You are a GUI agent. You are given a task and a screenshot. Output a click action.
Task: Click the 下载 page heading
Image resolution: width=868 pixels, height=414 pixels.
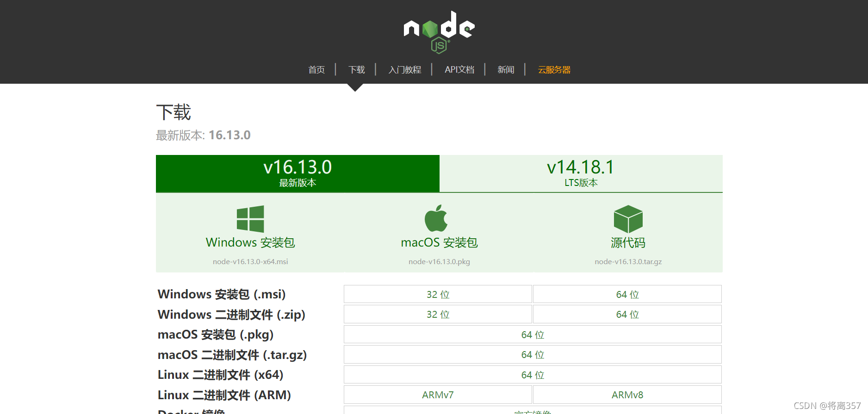coord(174,112)
